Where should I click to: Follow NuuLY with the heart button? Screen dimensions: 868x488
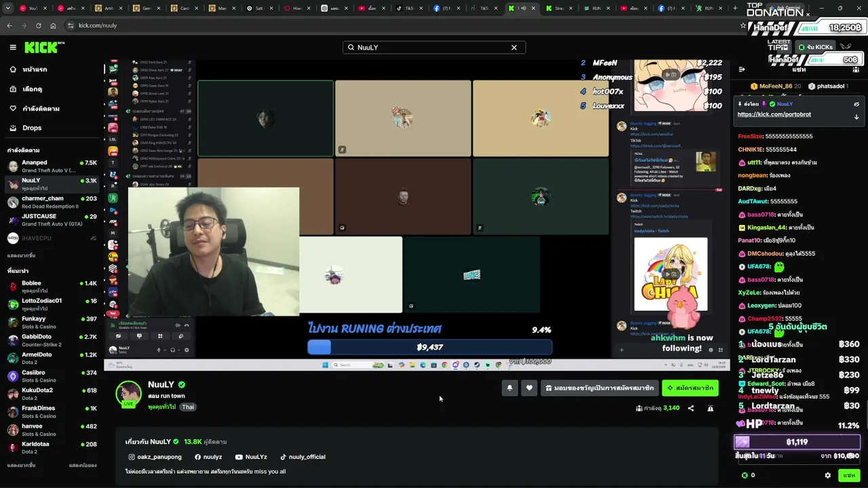[x=530, y=388]
